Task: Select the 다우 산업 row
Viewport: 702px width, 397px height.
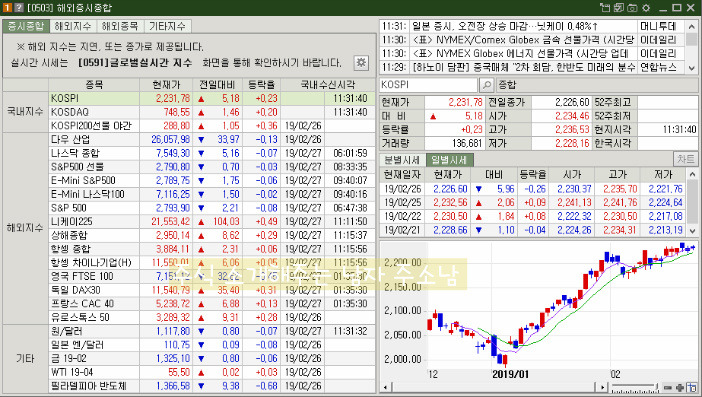Action: pyautogui.click(x=212, y=139)
